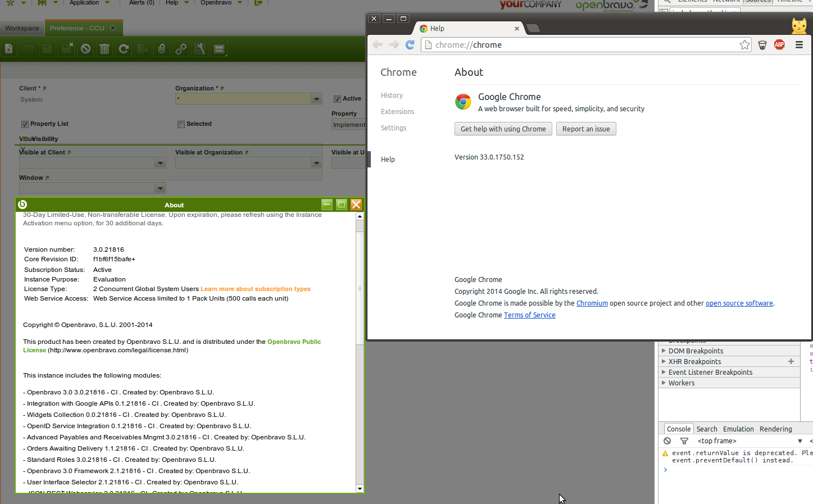
Task: Close the Chrome Help tab
Action: (x=517, y=29)
